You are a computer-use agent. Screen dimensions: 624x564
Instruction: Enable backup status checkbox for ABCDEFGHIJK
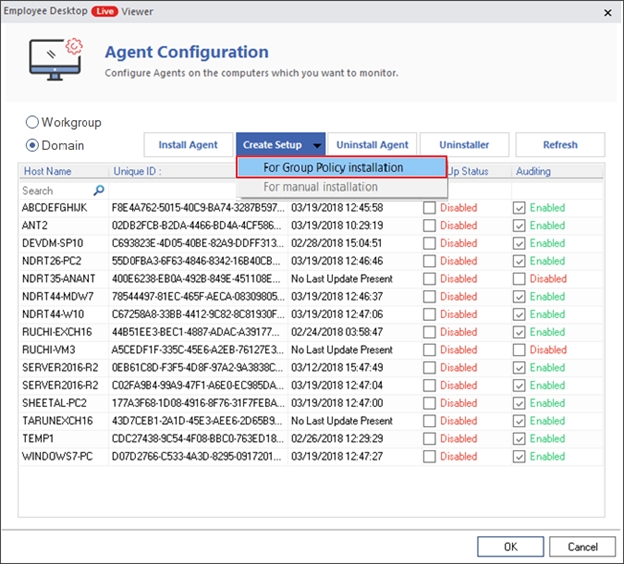point(429,208)
